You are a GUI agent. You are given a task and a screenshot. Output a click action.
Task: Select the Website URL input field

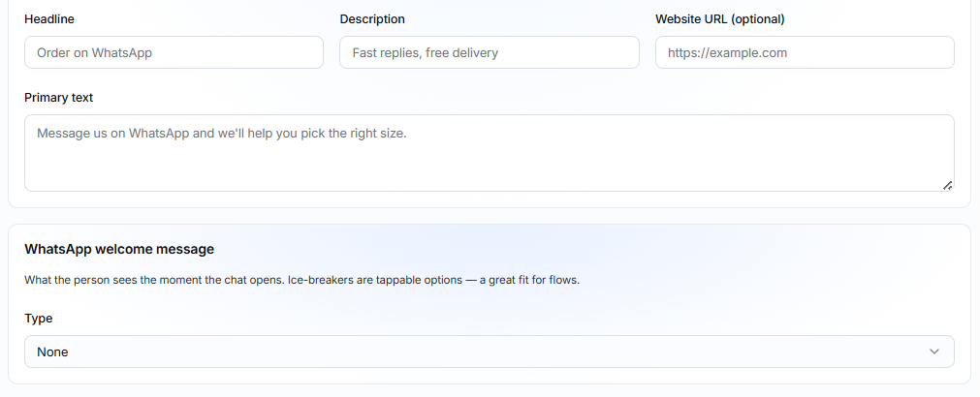pos(805,52)
